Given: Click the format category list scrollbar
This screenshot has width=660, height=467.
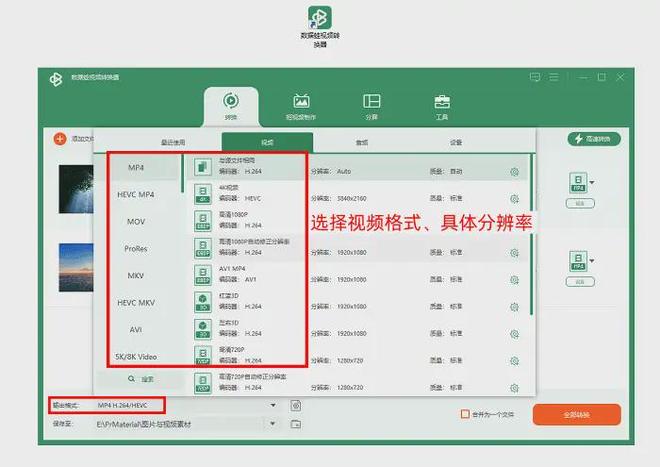Looking at the screenshot, I should (x=182, y=173).
